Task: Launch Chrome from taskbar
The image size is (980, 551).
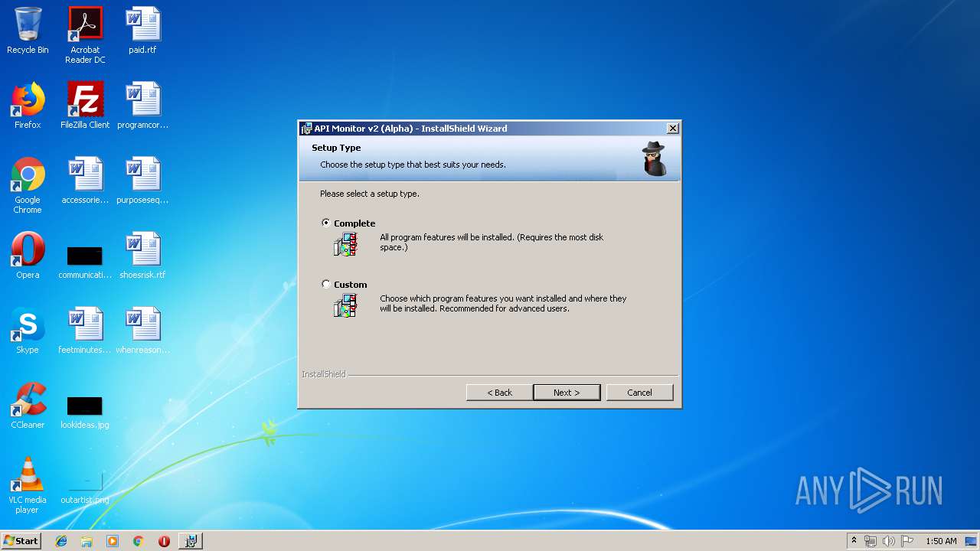Action: [x=138, y=541]
